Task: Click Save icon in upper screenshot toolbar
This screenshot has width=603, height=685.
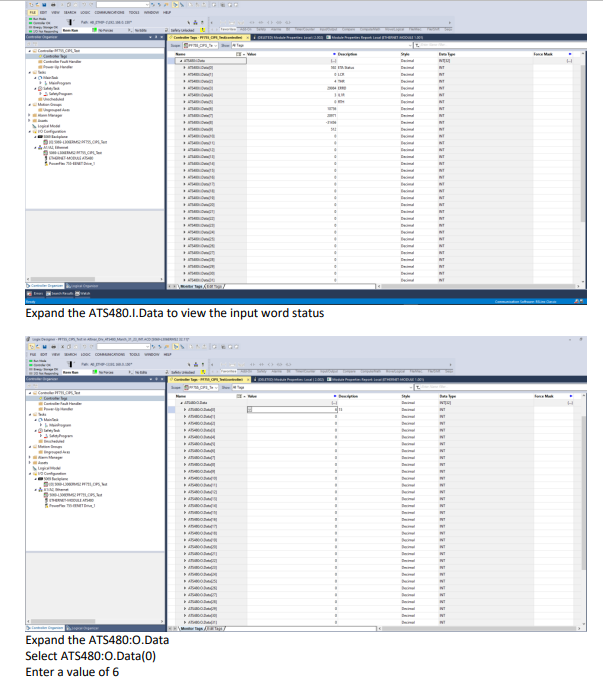Action: tap(44, 5)
